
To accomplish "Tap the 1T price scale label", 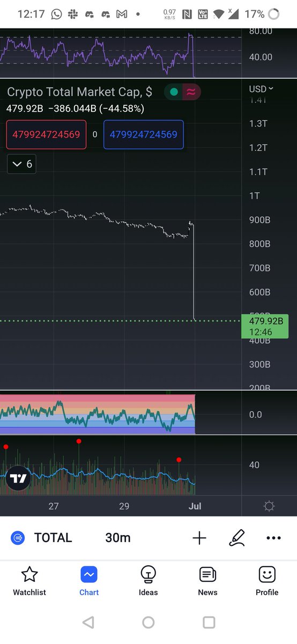I will tap(255, 196).
